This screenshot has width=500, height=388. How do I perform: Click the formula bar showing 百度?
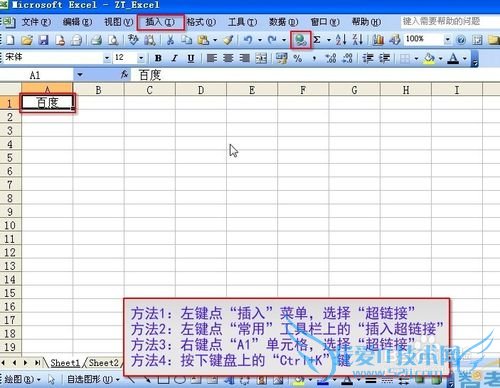pyautogui.click(x=315, y=75)
